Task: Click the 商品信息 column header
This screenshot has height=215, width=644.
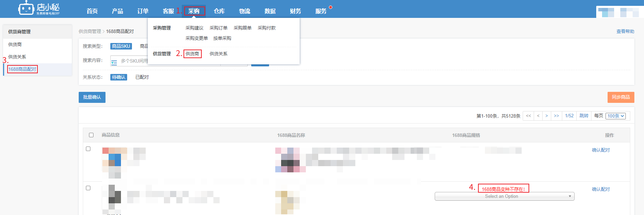Action: (111, 135)
